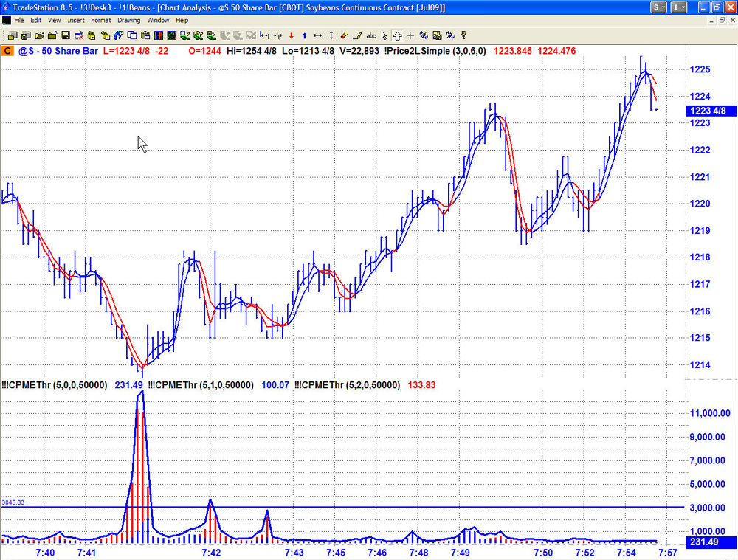Open the Insert menu
Screen dimensions: 738x560
coord(76,20)
